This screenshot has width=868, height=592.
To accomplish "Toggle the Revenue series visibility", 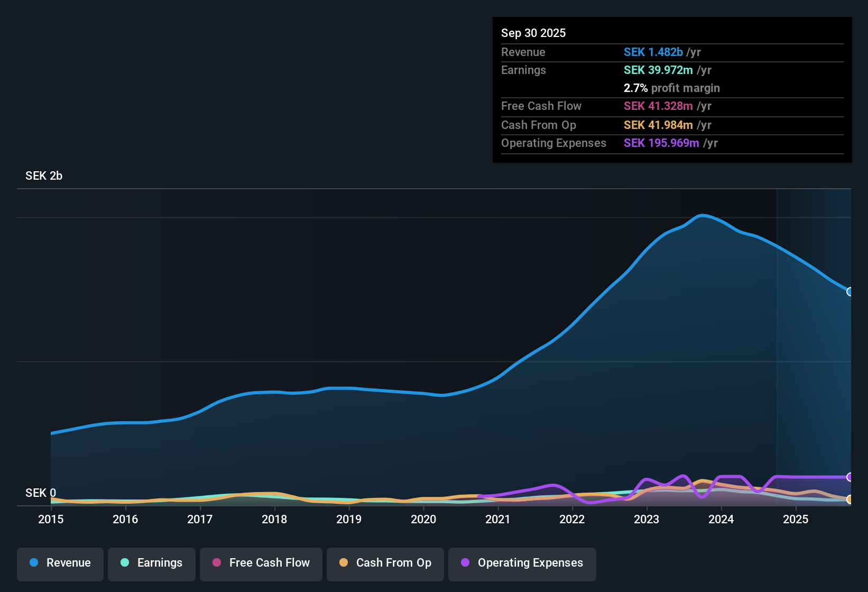I will pyautogui.click(x=60, y=563).
